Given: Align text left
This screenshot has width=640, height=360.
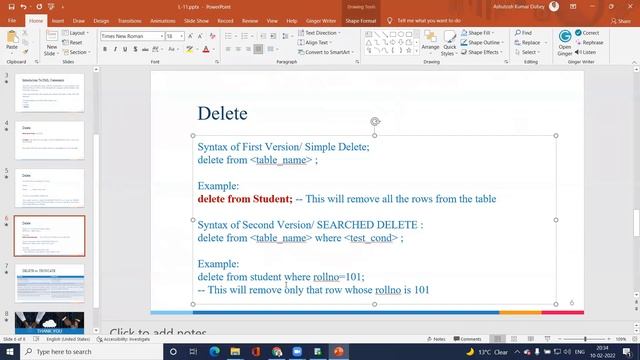Looking at the screenshot, I should (x=228, y=49).
